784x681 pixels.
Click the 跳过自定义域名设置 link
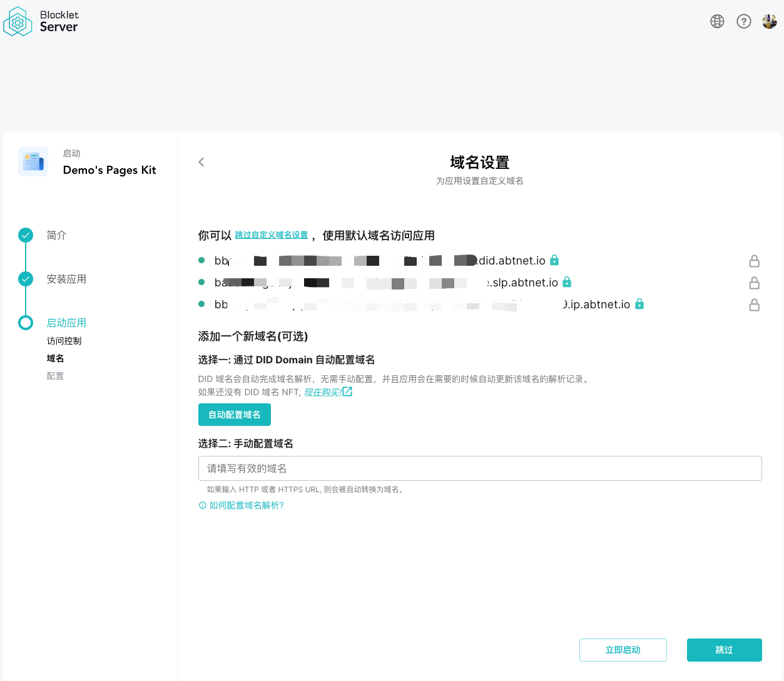(x=272, y=235)
